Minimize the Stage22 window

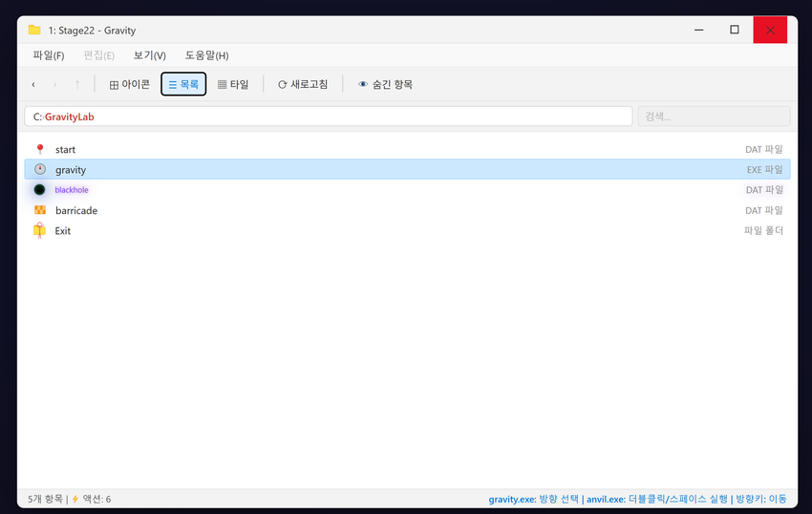point(698,30)
